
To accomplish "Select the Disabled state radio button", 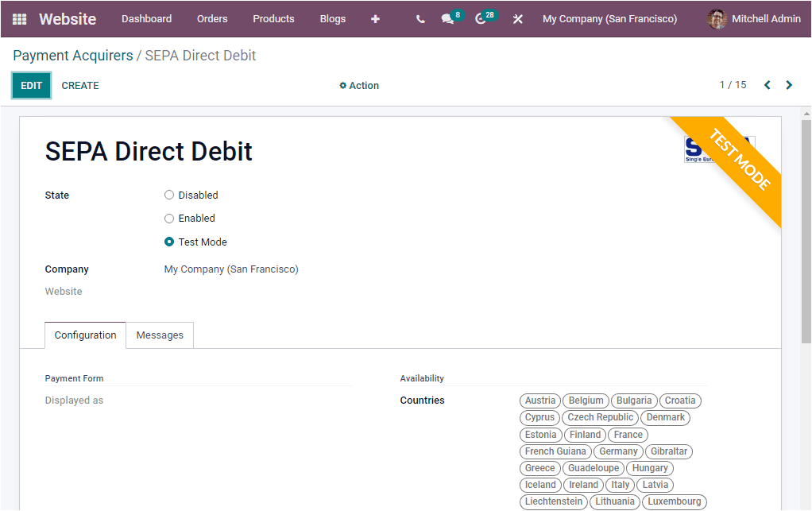I will (x=169, y=195).
